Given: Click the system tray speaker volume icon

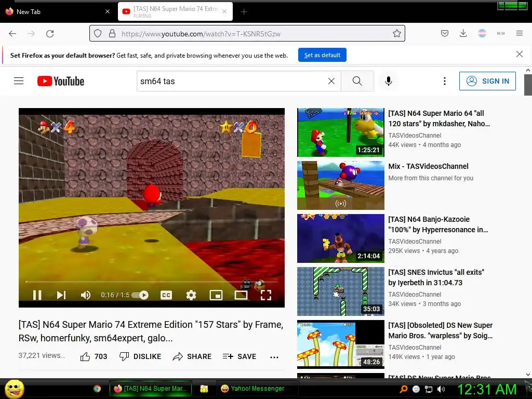Looking at the screenshot, I should pyautogui.click(x=441, y=389).
